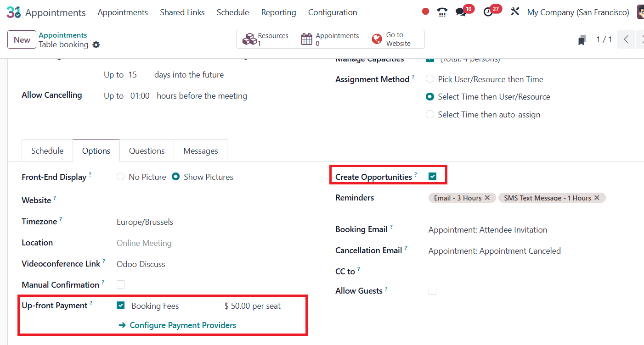Viewport: 644px width, 345px height.
Task: Toggle the Create Opportunities checkbox
Action: (x=432, y=176)
